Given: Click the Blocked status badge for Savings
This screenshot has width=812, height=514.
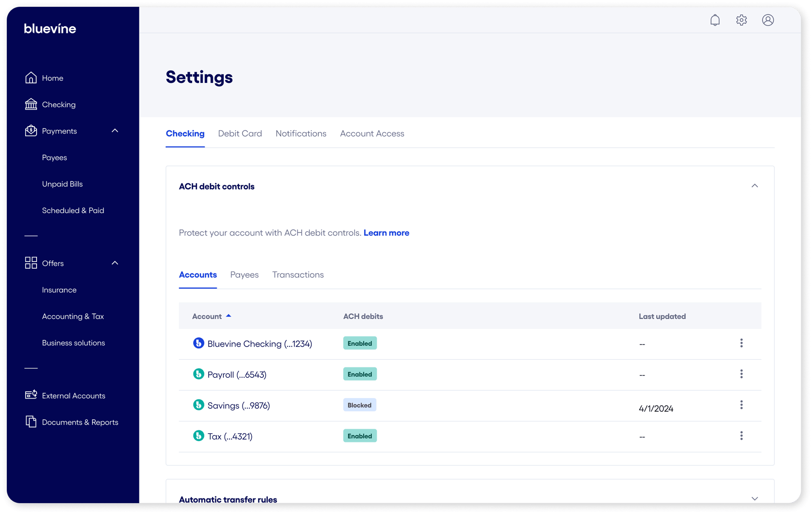Looking at the screenshot, I should click(x=359, y=405).
